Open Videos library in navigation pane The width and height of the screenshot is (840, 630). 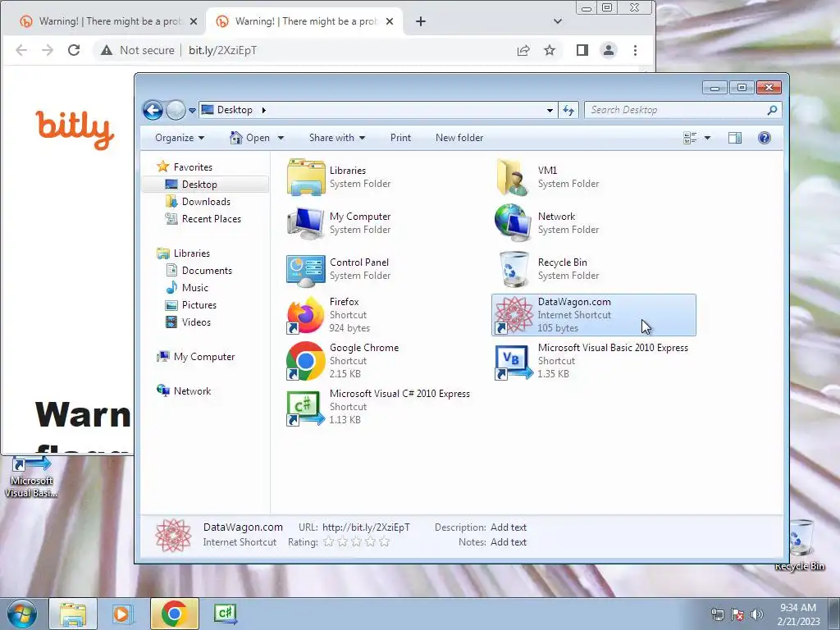[x=188, y=322]
